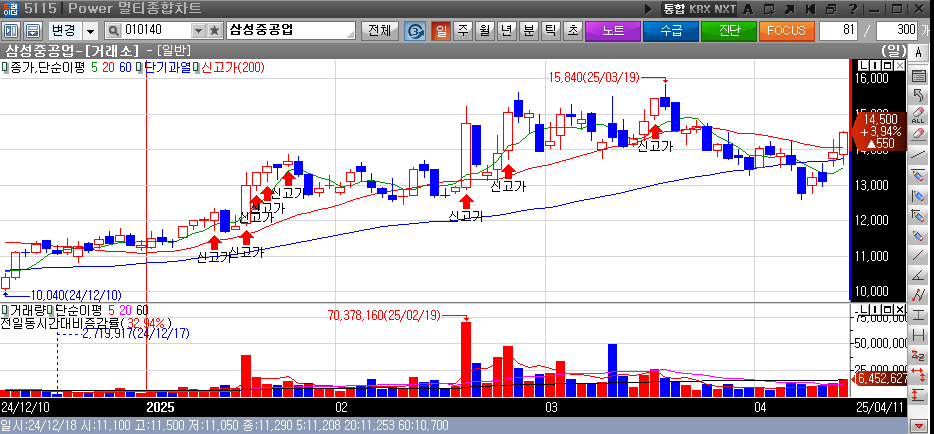
Task: Click the L button on price panel
Action: point(865,65)
